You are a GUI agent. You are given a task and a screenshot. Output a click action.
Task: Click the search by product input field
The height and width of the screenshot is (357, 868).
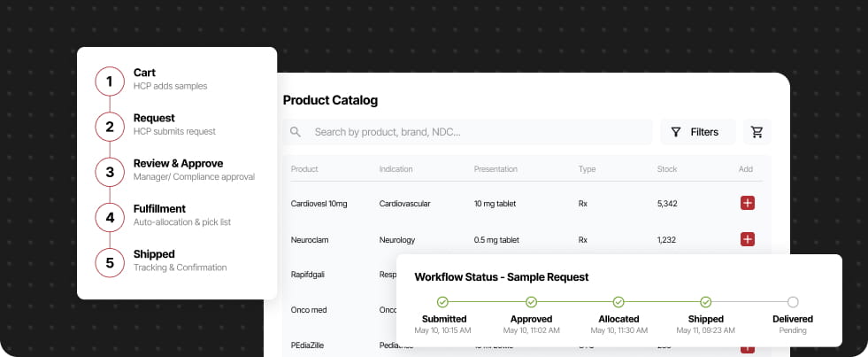[468, 132]
